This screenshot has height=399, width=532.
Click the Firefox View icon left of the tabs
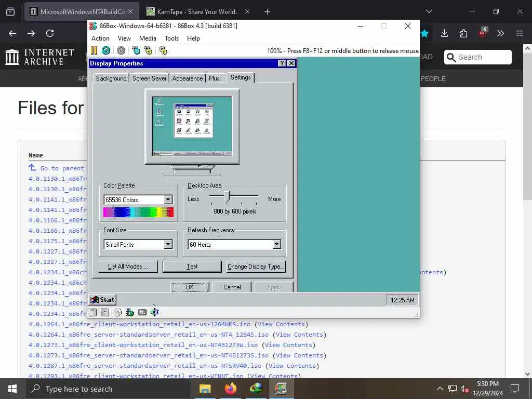[10, 12]
